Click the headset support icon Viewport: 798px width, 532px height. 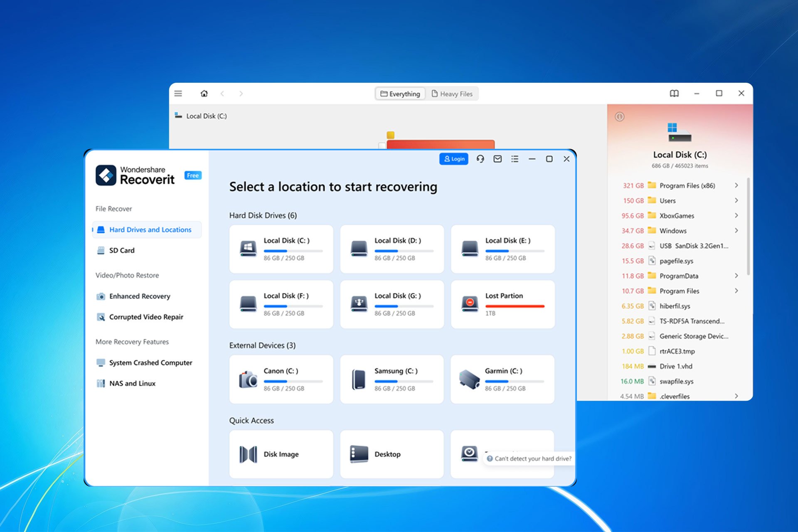480,159
